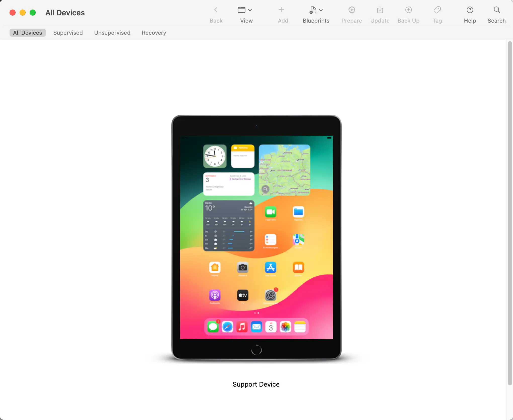Click the Help icon

470,10
